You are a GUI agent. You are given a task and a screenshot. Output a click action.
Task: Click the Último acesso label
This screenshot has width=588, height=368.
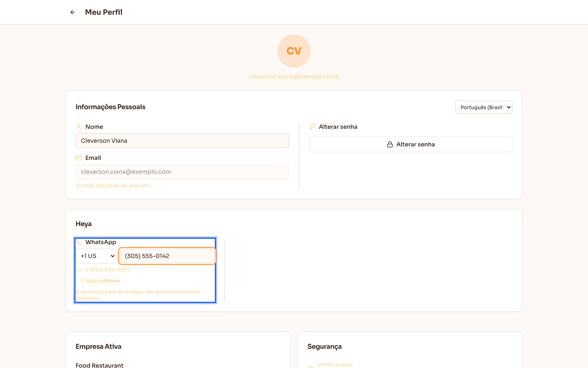click(x=335, y=364)
